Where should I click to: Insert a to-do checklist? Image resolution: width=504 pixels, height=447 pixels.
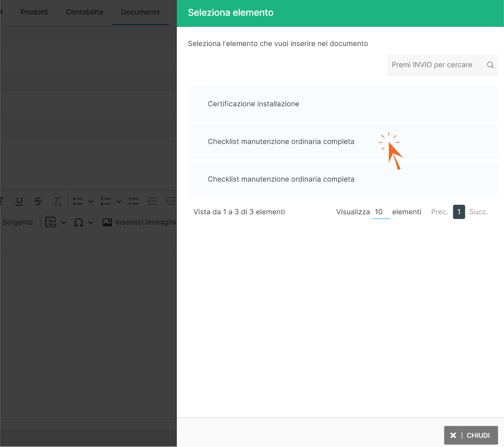pos(133,201)
